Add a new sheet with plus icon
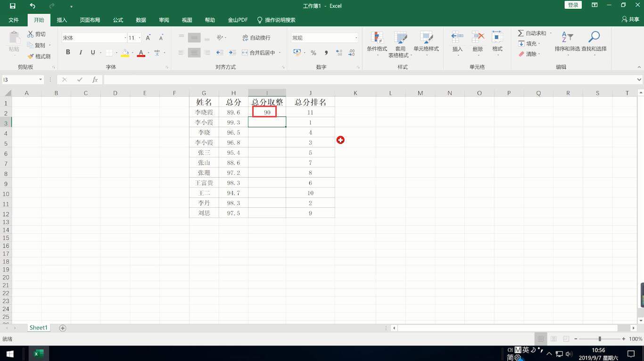 pyautogui.click(x=63, y=328)
